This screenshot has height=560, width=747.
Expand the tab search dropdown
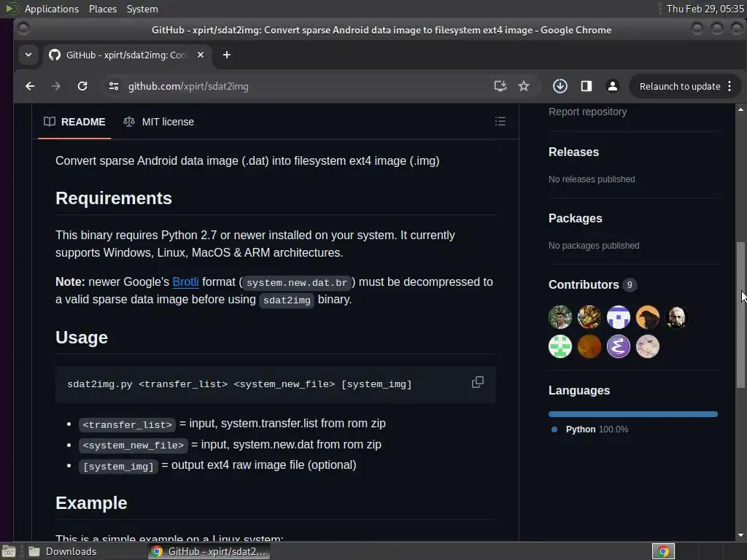click(x=28, y=55)
